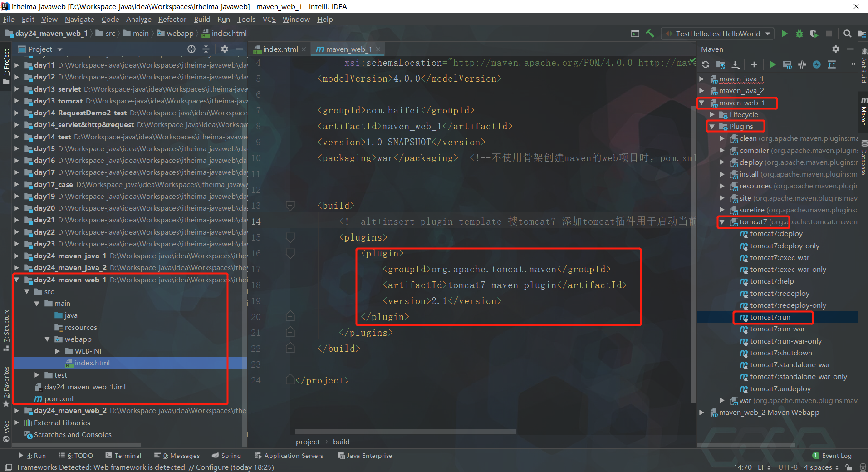Close the maven_web_1 editor tab
The image size is (868, 472).
(378, 49)
